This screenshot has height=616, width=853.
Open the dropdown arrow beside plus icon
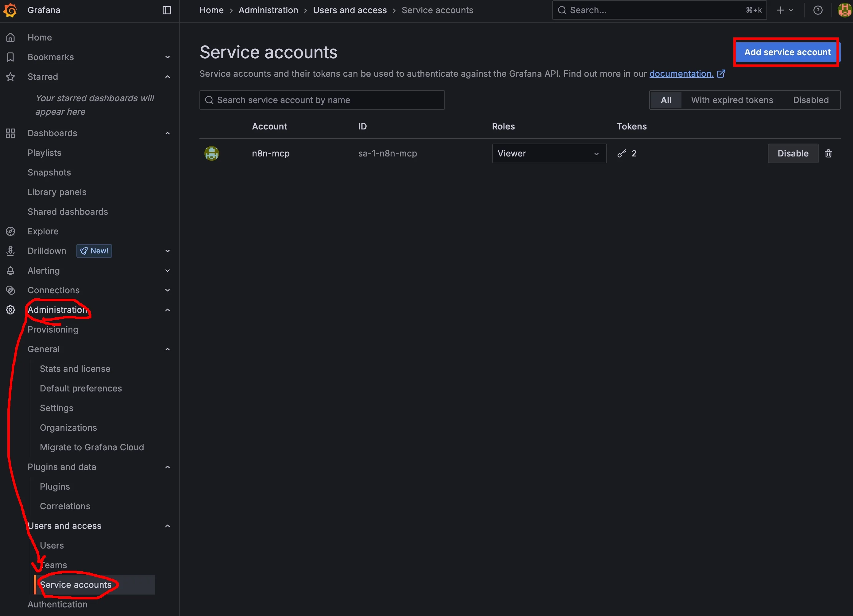[x=791, y=10]
